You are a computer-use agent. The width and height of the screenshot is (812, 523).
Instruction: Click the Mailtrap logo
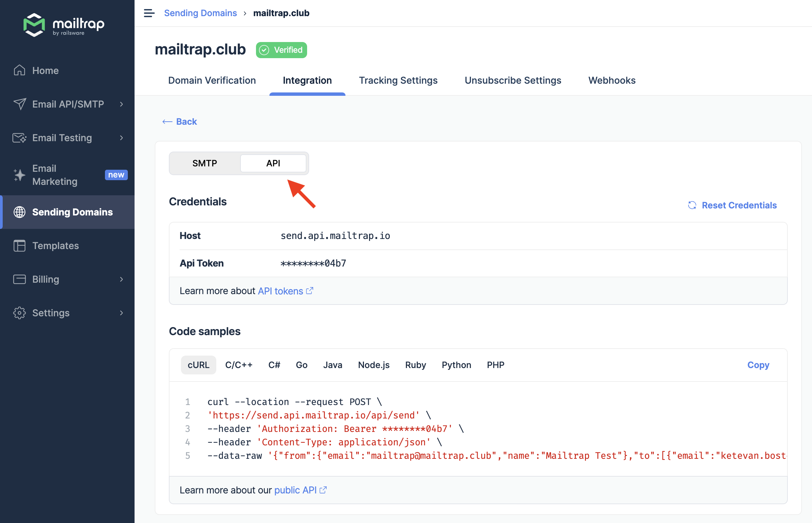point(64,25)
